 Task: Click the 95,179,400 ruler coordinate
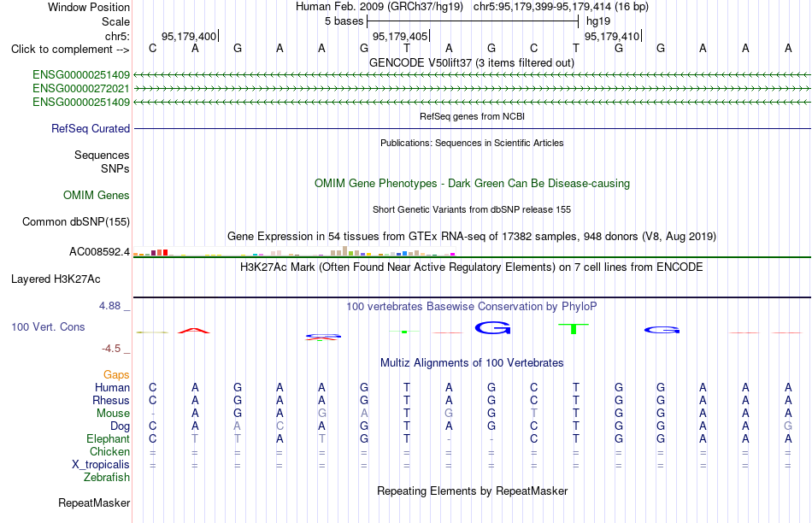pyautogui.click(x=189, y=36)
